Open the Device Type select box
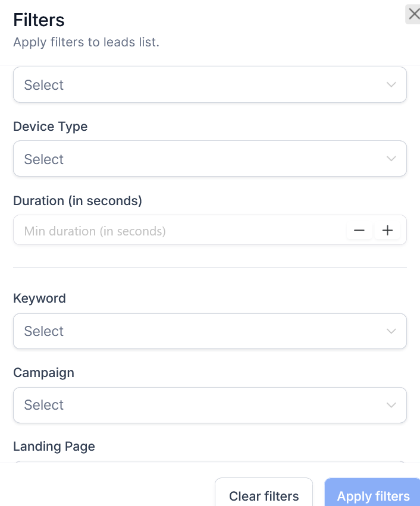The width and height of the screenshot is (420, 506). pos(202,159)
